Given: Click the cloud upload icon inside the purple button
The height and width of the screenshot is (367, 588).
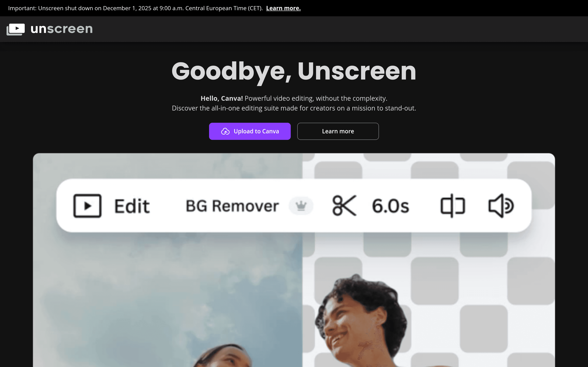Looking at the screenshot, I should click(225, 131).
